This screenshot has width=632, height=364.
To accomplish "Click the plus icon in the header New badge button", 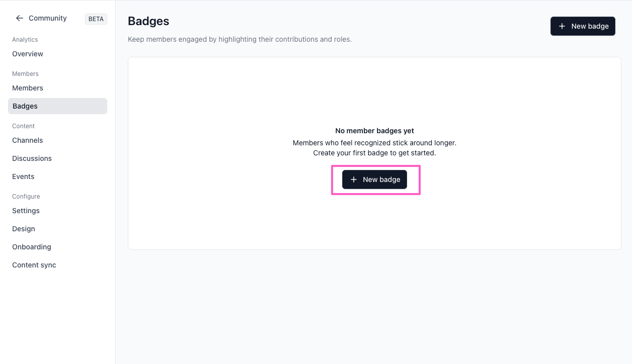I will pos(562,26).
